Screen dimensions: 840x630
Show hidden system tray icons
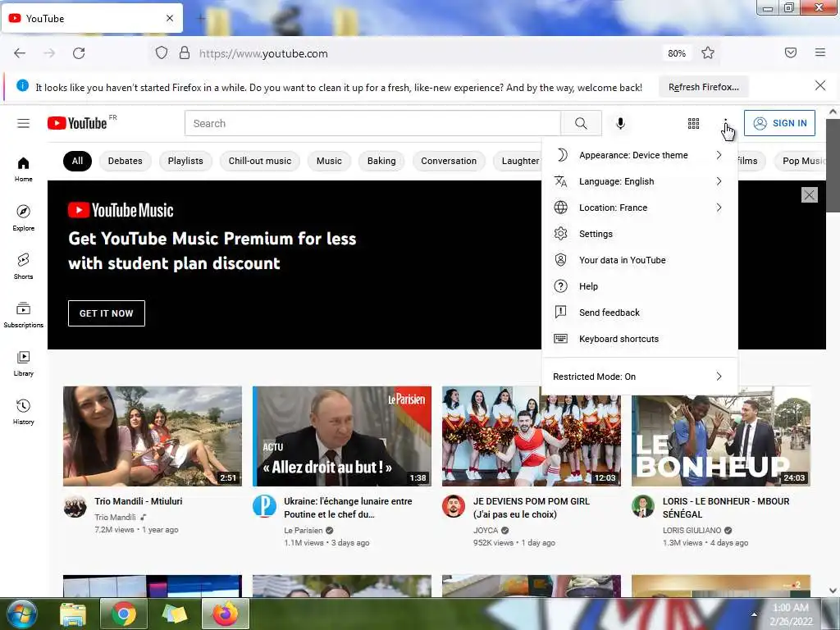tap(755, 614)
